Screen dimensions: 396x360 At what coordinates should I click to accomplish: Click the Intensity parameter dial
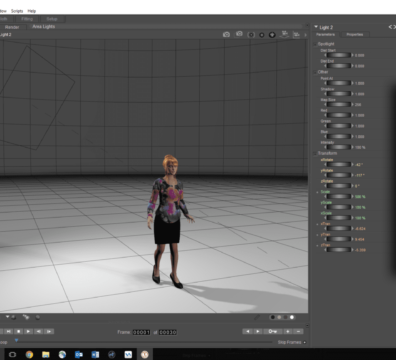click(339, 147)
